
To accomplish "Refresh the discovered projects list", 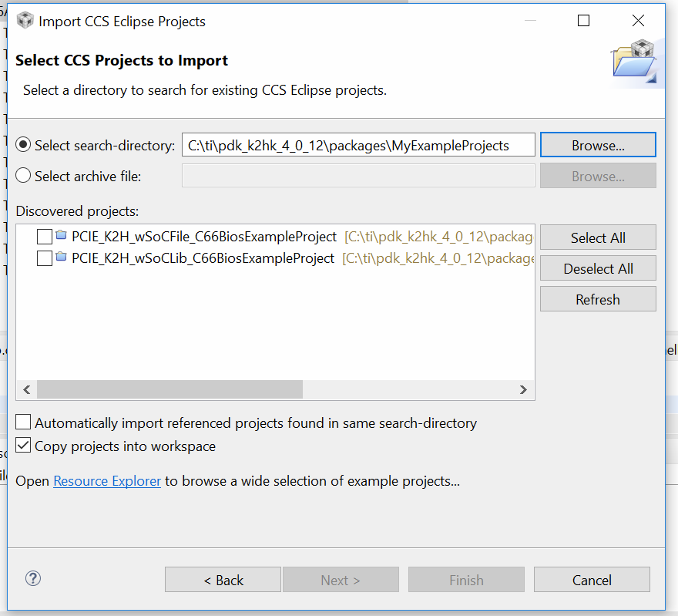I will [x=598, y=299].
